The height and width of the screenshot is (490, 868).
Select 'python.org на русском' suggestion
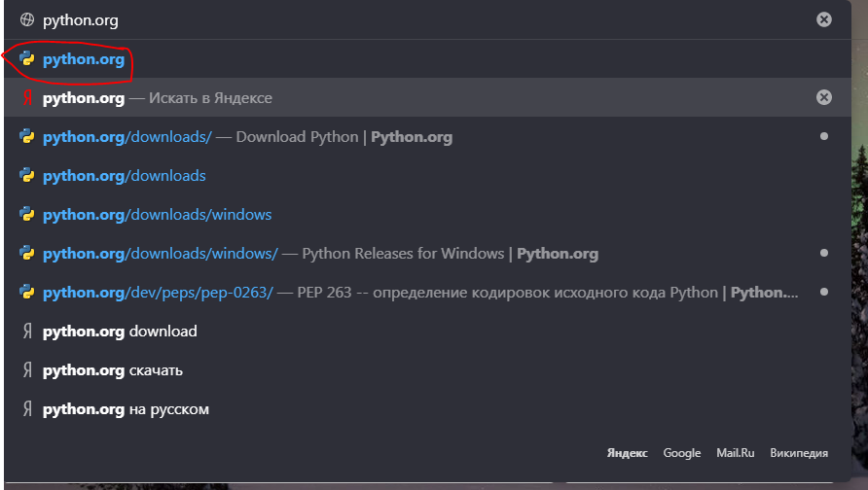coord(427,408)
